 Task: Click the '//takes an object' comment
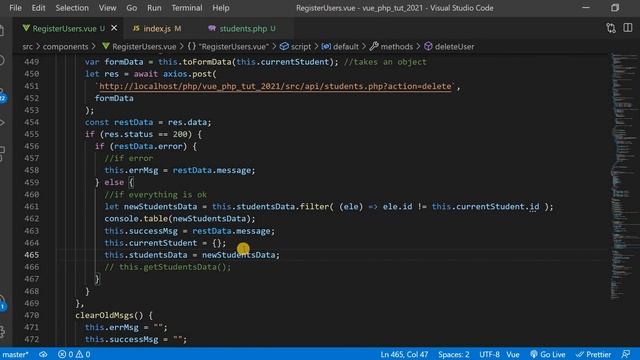pyautogui.click(x=385, y=62)
